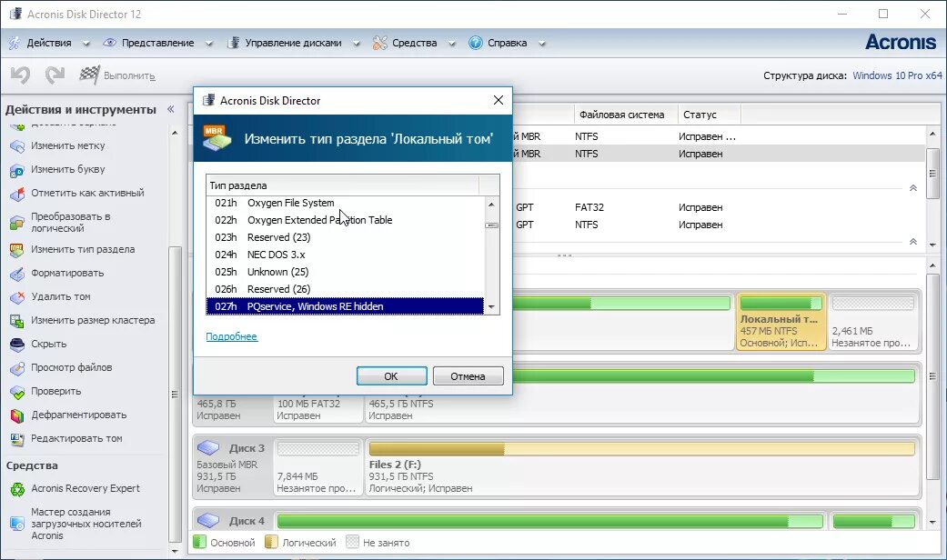Click the Статус column header
This screenshot has height=560, width=947.
[x=709, y=114]
